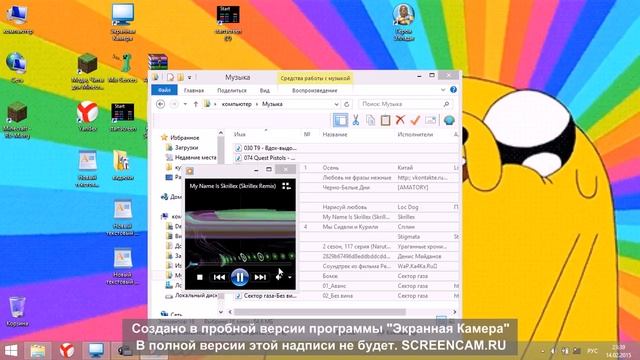640x360 pixels.
Task: Open the Windows Start button
Action: (11, 351)
